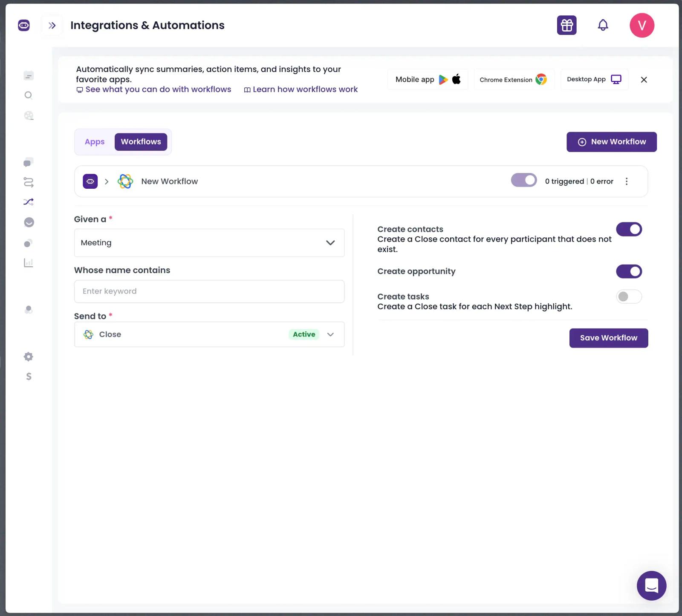Click the Close app logo in workflow row
The image size is (682, 616).
(125, 181)
